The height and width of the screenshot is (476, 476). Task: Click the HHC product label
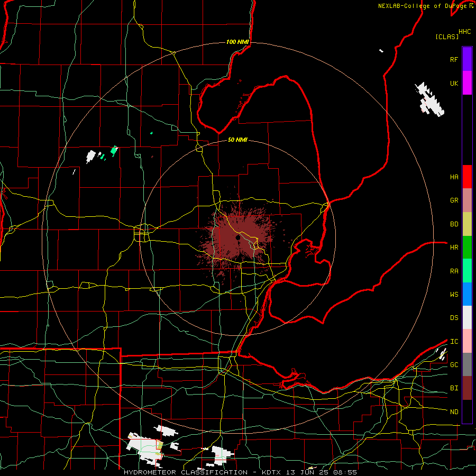(x=464, y=32)
